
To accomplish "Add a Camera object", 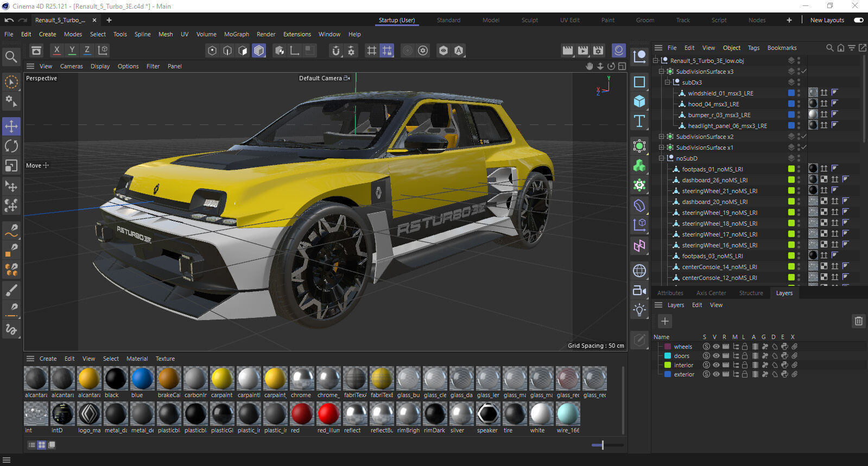I will tap(639, 291).
